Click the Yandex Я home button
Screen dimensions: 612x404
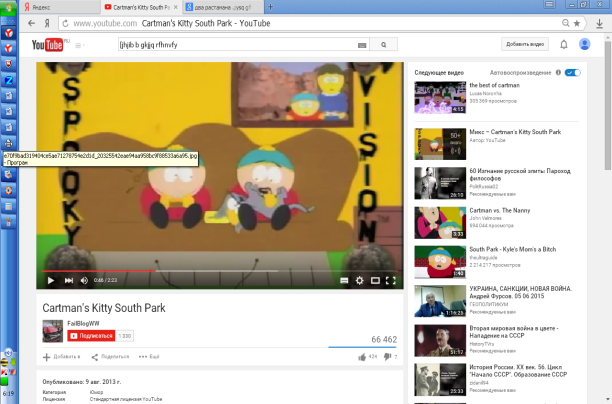tap(47, 23)
